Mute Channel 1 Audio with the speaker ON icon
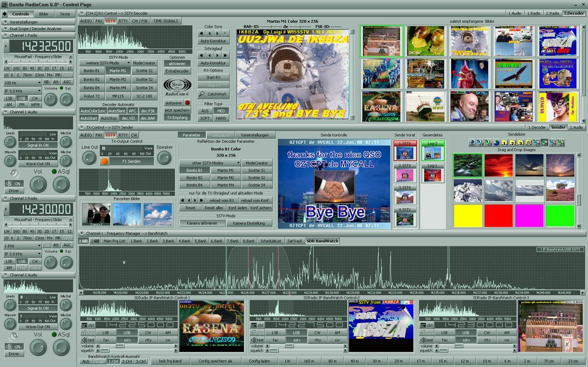Viewport: 588px width, 367px height. coord(14,183)
